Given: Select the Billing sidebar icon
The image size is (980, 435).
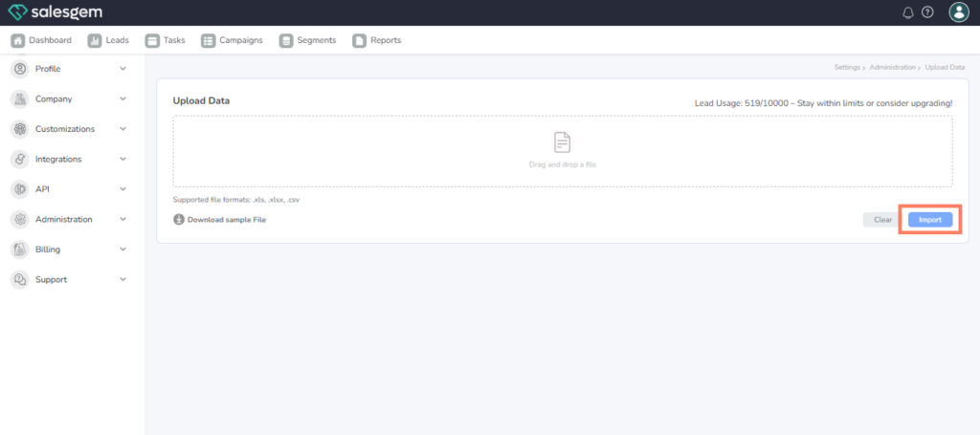Looking at the screenshot, I should pyautogui.click(x=20, y=250).
